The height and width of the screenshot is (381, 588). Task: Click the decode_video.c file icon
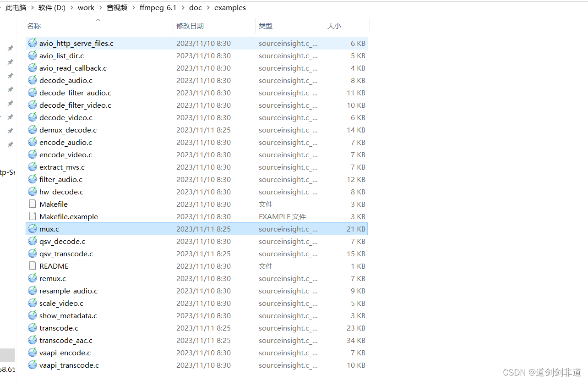pos(32,117)
